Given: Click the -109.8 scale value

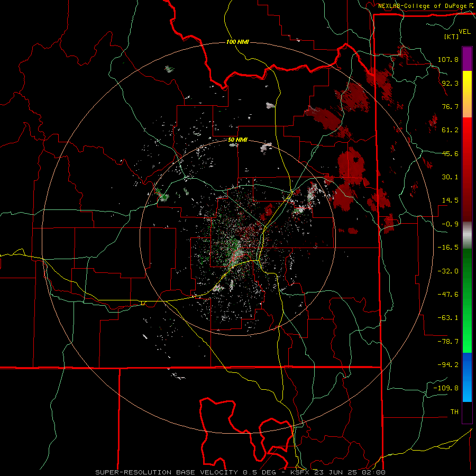Looking at the screenshot, I should pyautogui.click(x=446, y=388).
